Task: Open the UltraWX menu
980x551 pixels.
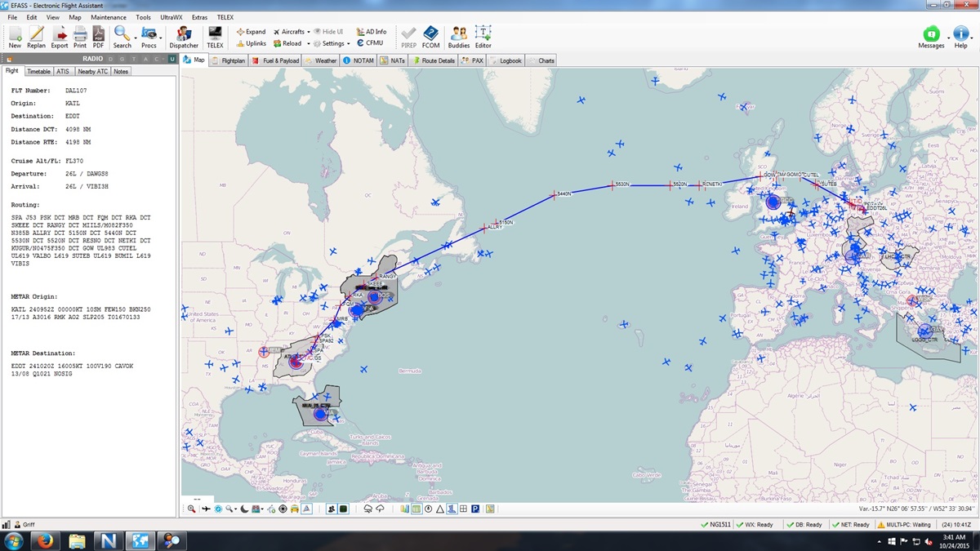Action: coord(172,16)
